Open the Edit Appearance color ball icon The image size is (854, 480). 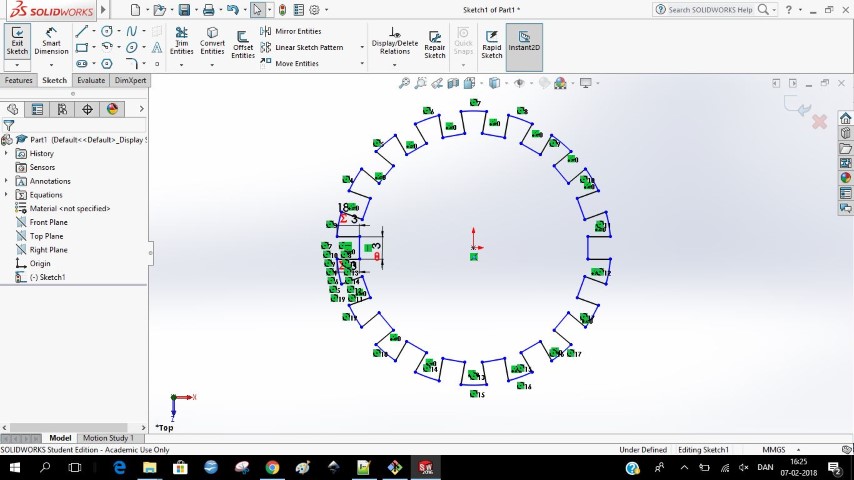pos(560,83)
